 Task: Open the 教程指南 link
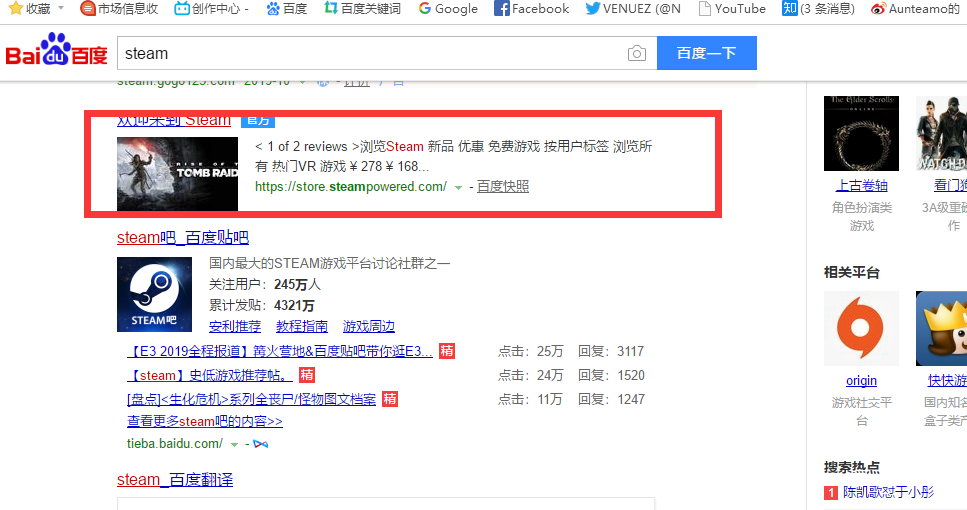pos(302,326)
